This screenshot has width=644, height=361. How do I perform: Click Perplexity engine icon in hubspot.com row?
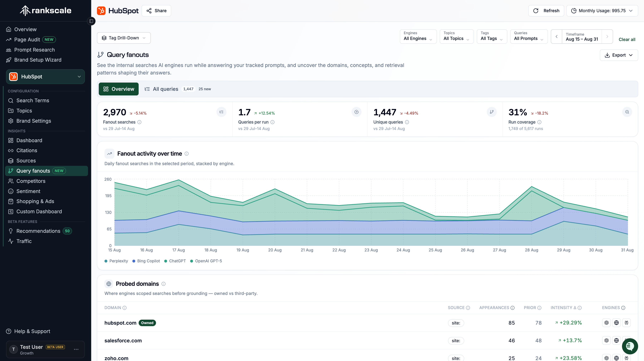click(626, 323)
